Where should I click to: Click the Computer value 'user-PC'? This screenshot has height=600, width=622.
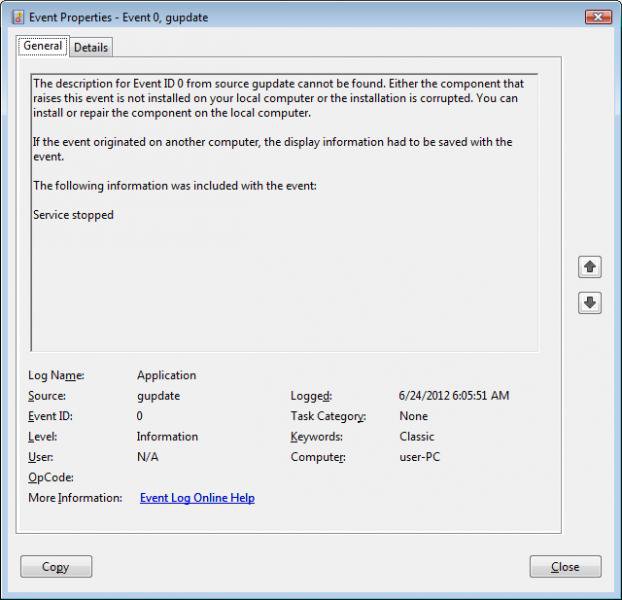(x=420, y=457)
